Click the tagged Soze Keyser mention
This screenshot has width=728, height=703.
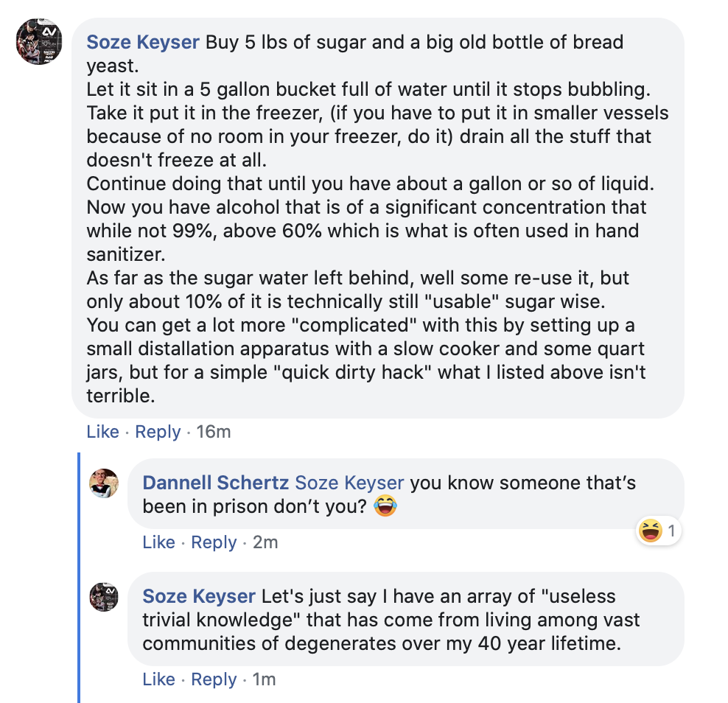tap(349, 483)
